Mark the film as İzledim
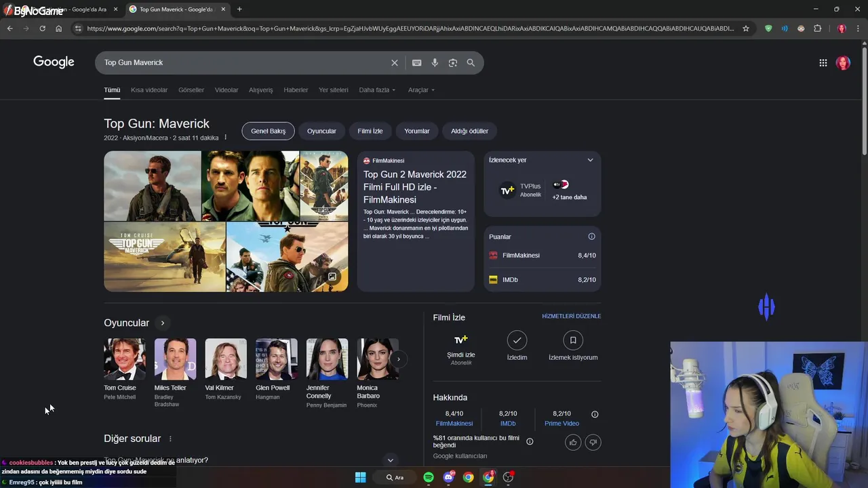This screenshot has height=488, width=868. coord(517,345)
